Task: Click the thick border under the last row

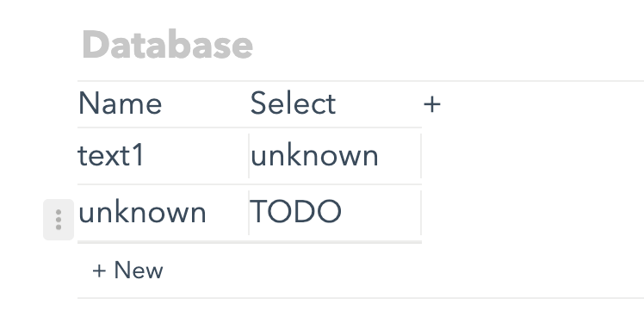Action: (x=250, y=242)
